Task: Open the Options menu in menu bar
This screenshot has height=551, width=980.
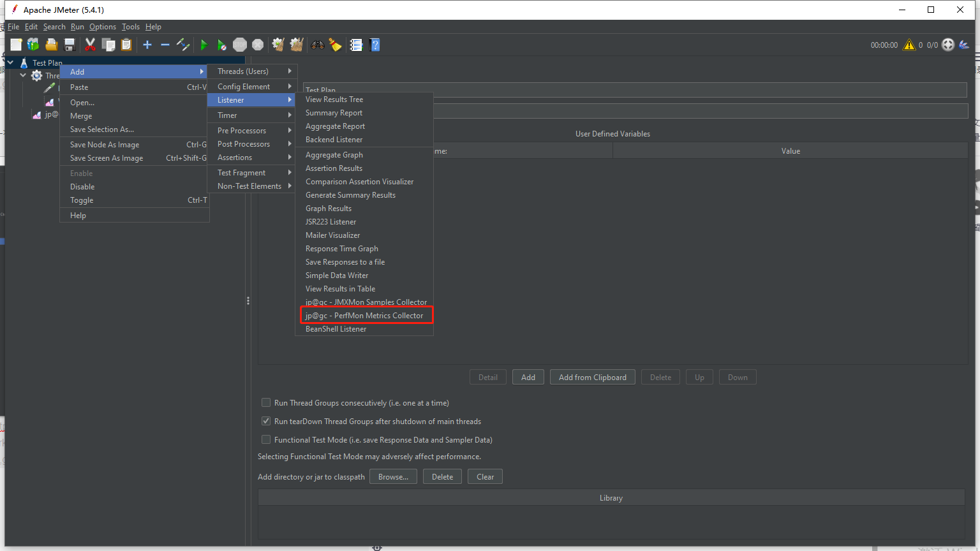Action: click(103, 27)
